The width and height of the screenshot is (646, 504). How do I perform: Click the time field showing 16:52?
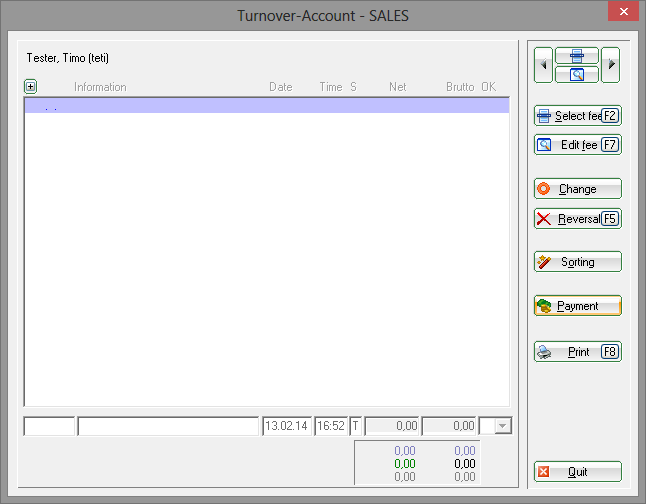(x=331, y=426)
